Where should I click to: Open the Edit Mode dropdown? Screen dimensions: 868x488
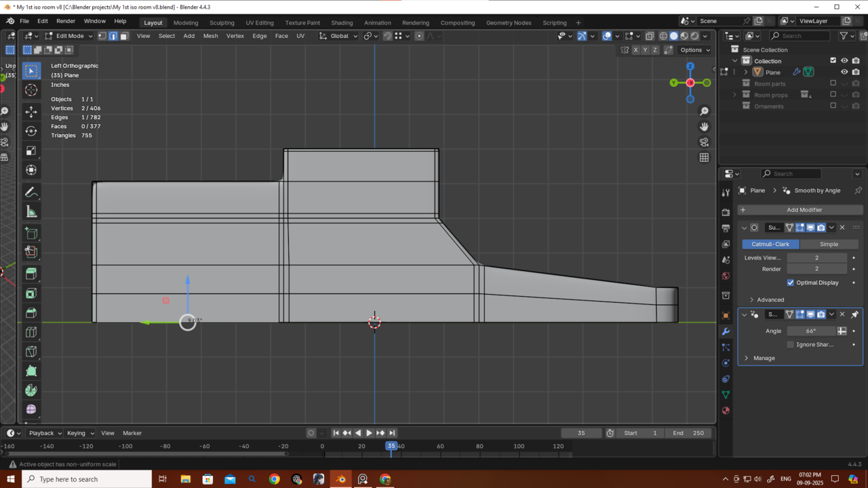tap(69, 36)
